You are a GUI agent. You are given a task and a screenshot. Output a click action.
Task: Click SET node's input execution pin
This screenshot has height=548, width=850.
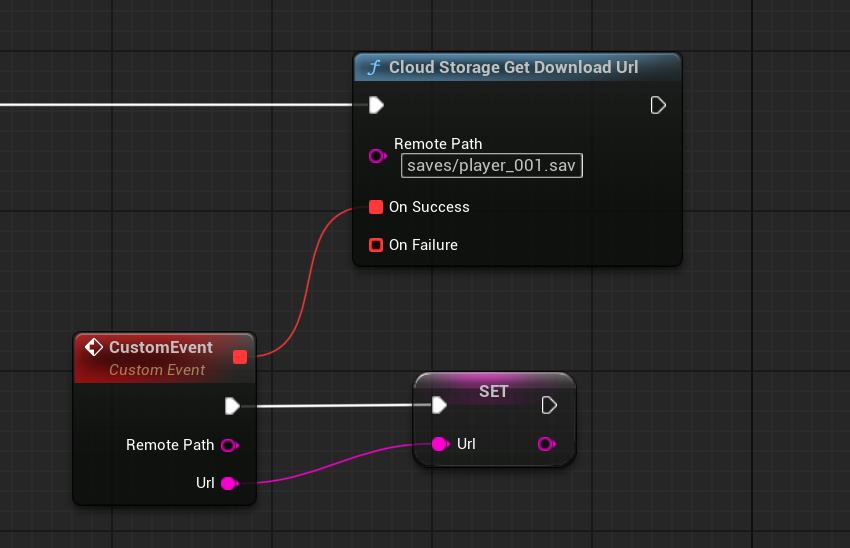pyautogui.click(x=439, y=405)
